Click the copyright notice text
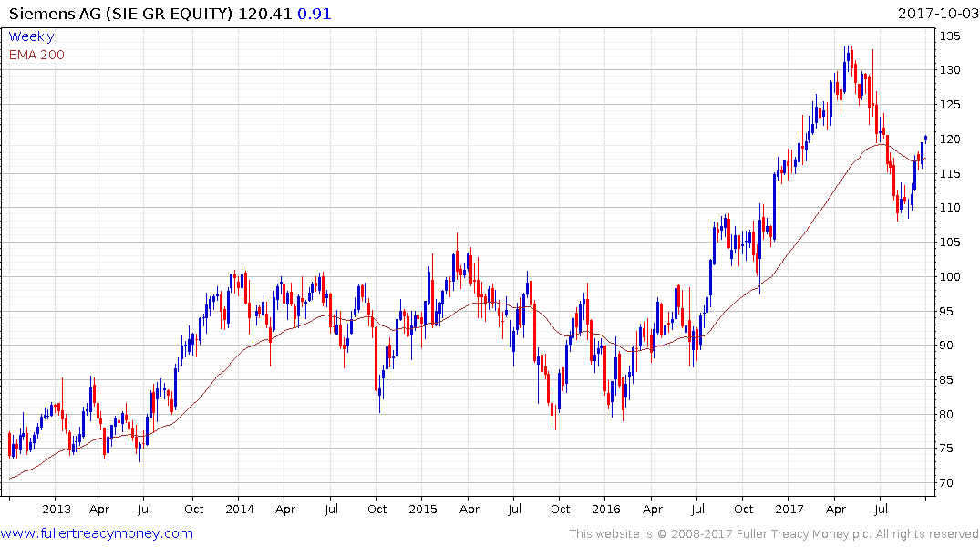980x547 pixels. pyautogui.click(x=774, y=534)
